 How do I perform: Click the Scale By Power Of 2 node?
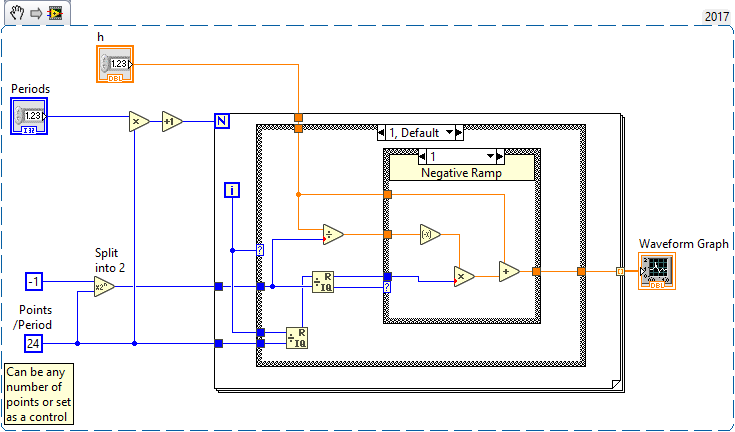coord(104,286)
